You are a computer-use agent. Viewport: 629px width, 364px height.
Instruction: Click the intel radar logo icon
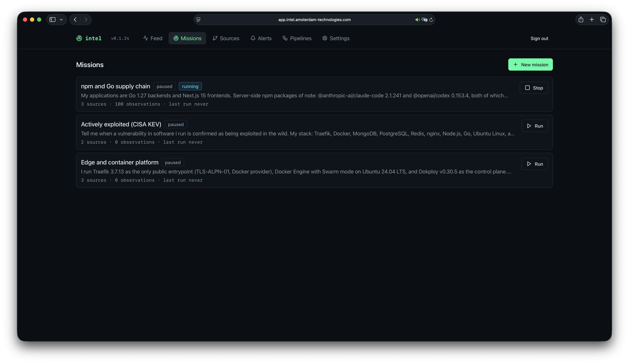click(x=79, y=38)
